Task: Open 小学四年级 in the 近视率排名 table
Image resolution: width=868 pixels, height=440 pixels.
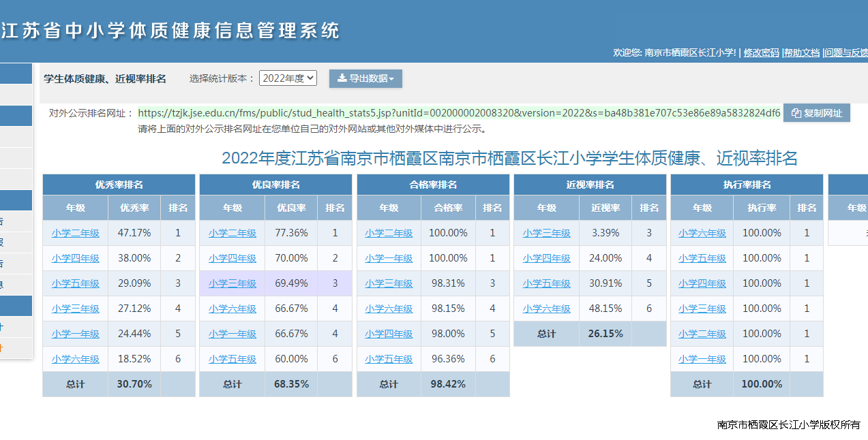Action: (547, 258)
